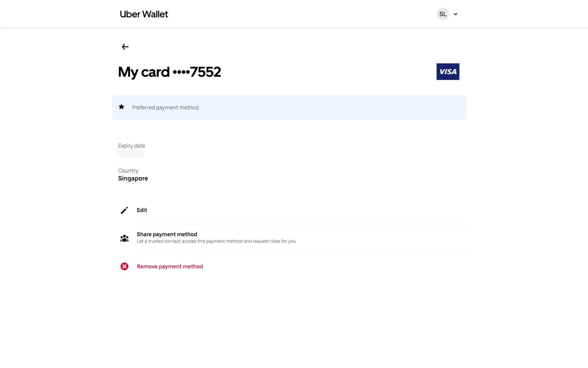This screenshot has height=368, width=588.
Task: Click the red X remove icon
Action: click(x=124, y=266)
